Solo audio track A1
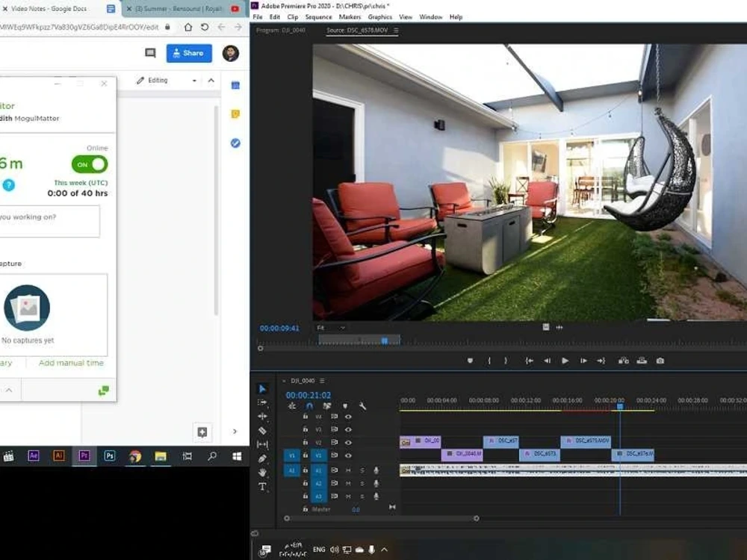The width and height of the screenshot is (747, 560). click(x=362, y=470)
